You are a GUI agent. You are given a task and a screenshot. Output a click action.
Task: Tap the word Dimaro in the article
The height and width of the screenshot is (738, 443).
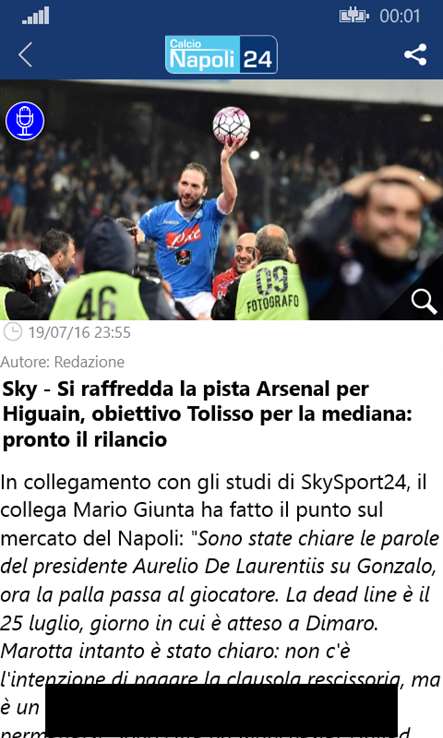342,623
